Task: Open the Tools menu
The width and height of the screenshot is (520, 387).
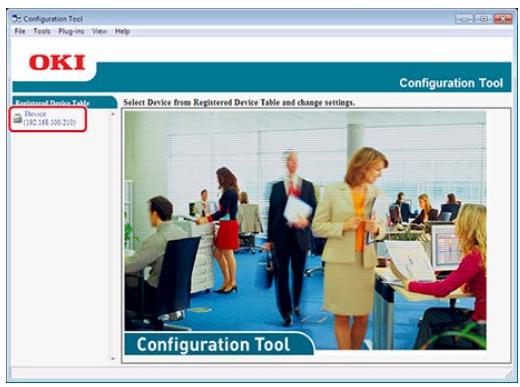Action: [x=42, y=31]
